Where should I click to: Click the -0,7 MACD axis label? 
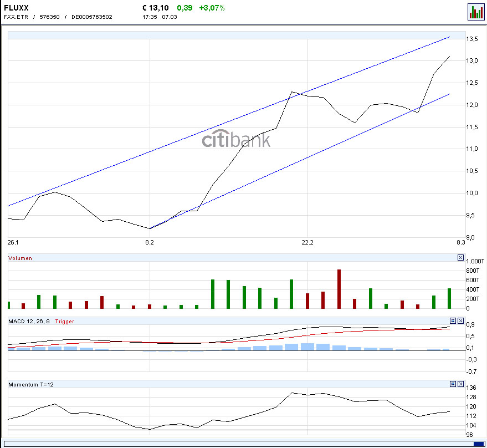(x=471, y=371)
